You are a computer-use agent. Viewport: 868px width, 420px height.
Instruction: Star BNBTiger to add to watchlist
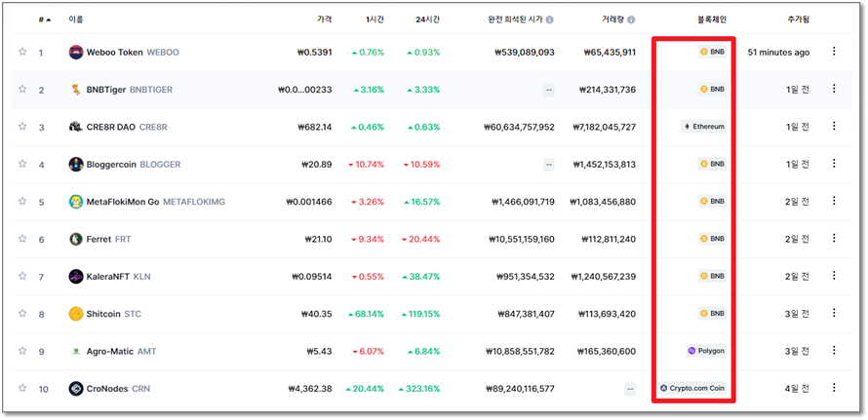pyautogui.click(x=22, y=89)
